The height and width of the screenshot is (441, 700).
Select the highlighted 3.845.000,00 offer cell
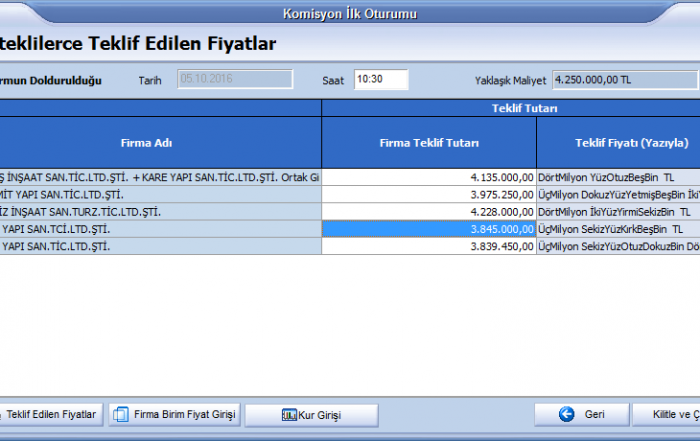point(429,229)
